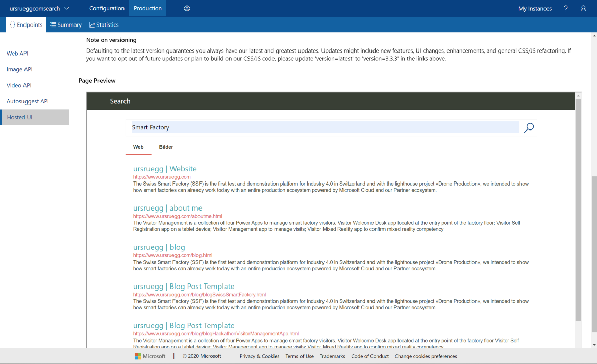Image resolution: width=597 pixels, height=364 pixels.
Task: Click the blog.html URL
Action: (x=172, y=255)
